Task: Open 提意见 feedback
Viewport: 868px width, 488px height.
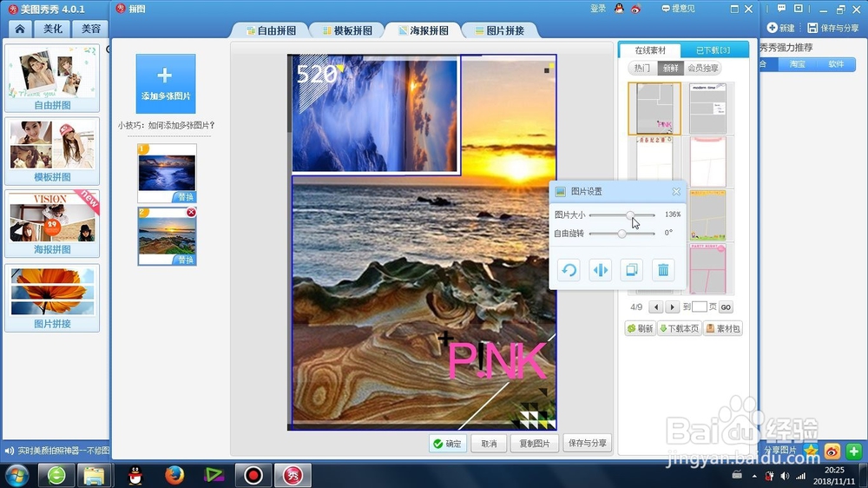Action: point(678,9)
